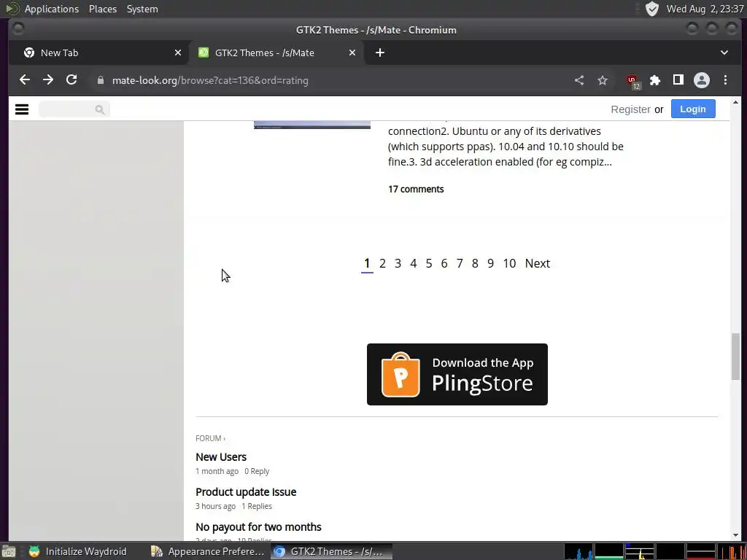Image resolution: width=747 pixels, height=560 pixels.
Task: Open a new tab with plus button
Action: pos(379,52)
